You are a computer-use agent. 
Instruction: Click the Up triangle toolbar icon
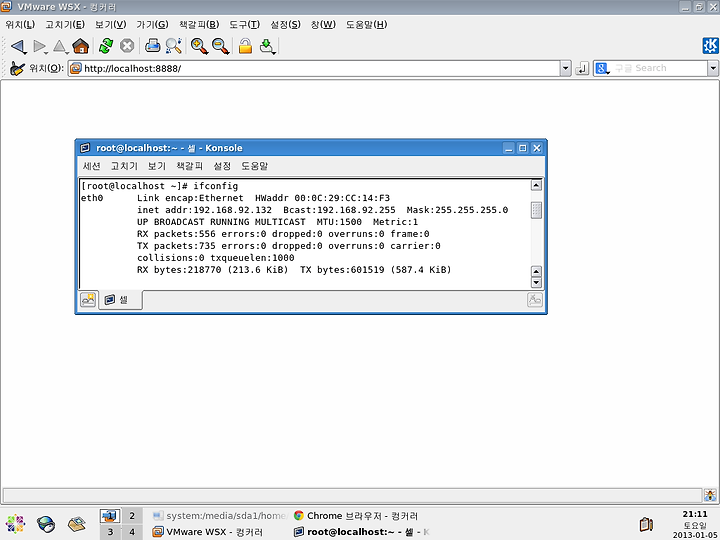point(60,46)
